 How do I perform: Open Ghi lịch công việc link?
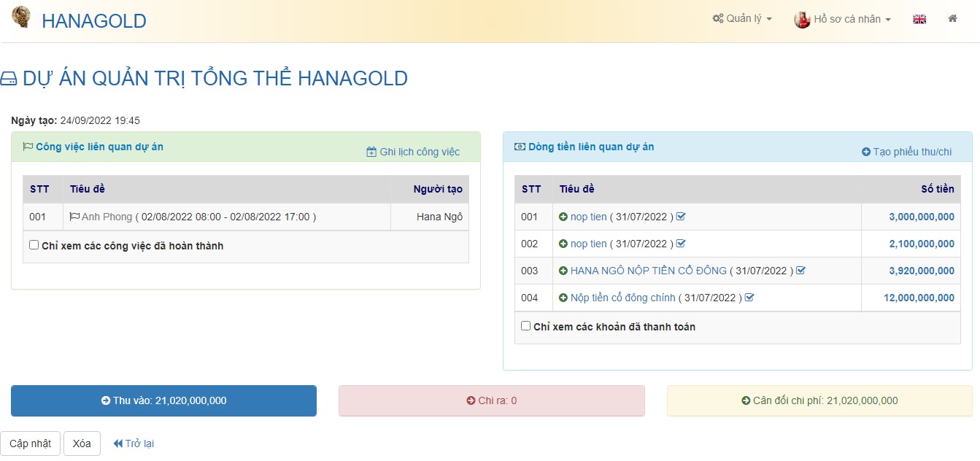[413, 152]
